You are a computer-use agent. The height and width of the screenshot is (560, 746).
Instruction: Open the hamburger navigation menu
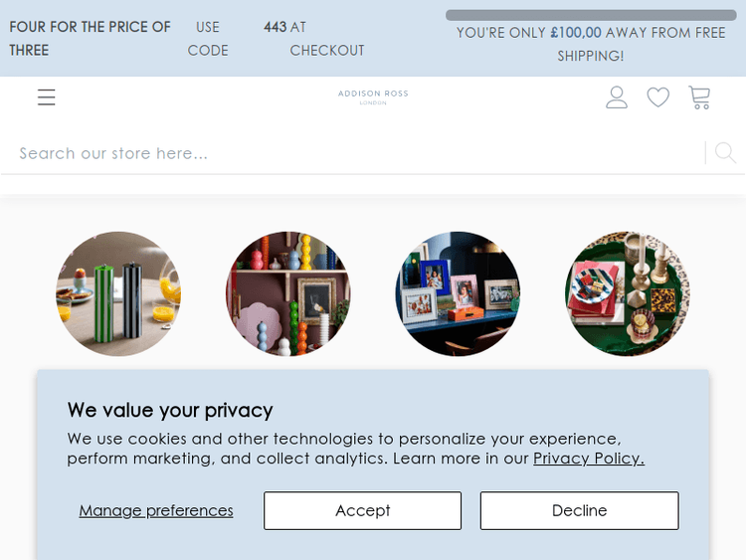point(47,97)
